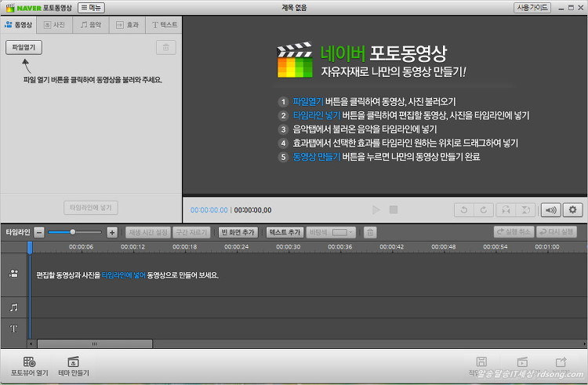Screen dimensions: 588x385
Task: Click the 실행 취소 (undo) button
Action: point(514,232)
